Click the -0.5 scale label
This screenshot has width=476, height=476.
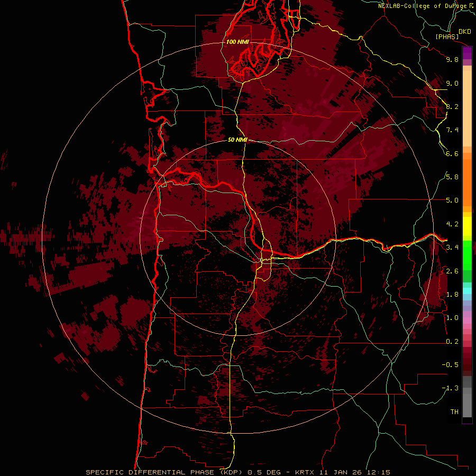coord(450,365)
